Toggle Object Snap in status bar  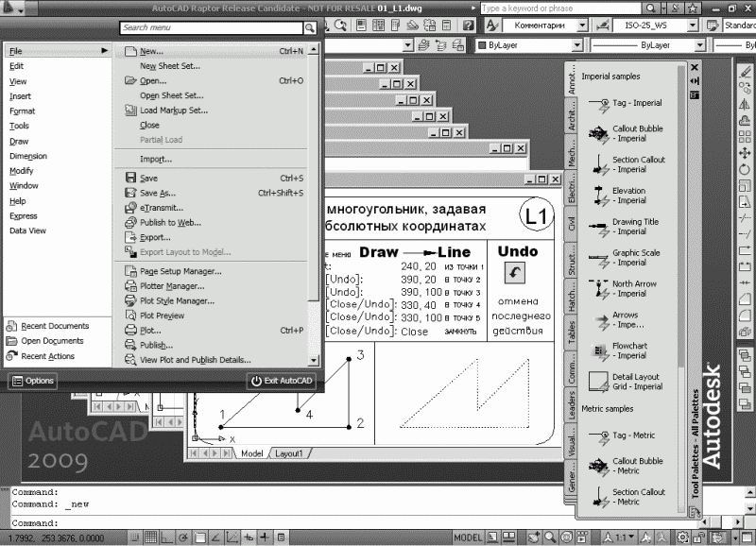[x=199, y=537]
